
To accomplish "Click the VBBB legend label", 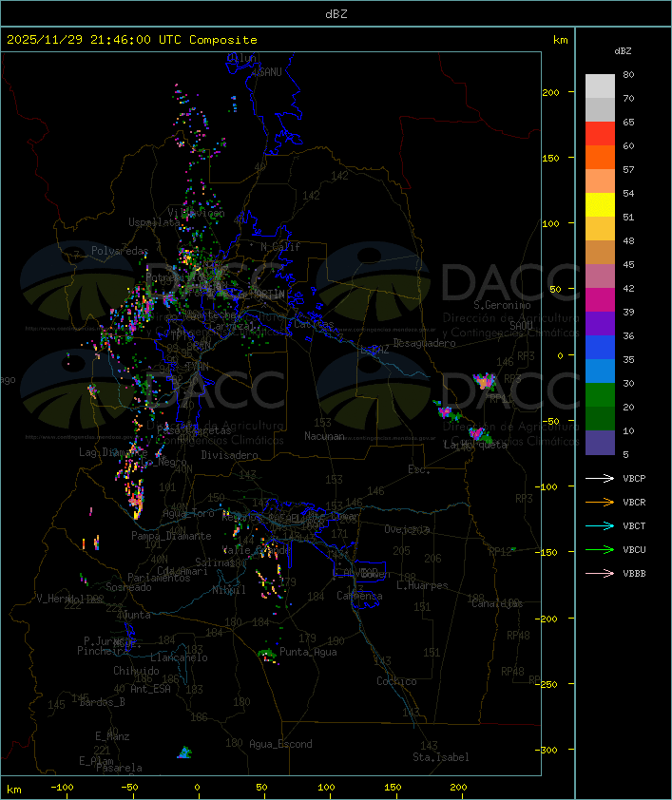I will pos(634,573).
